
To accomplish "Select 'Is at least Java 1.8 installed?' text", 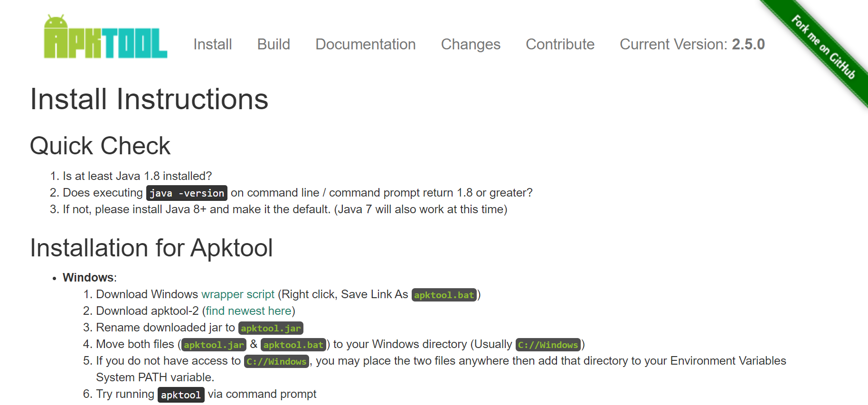I will click(137, 176).
